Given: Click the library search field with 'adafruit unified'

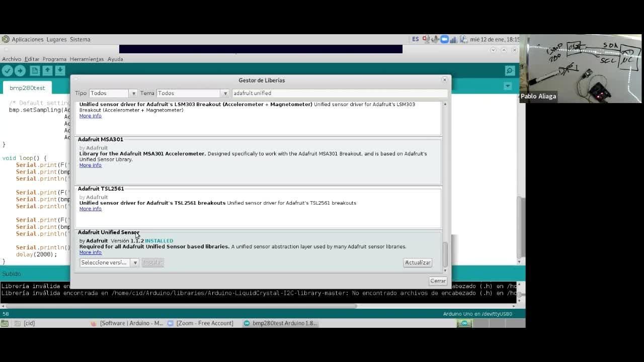Looking at the screenshot, I should point(340,93).
